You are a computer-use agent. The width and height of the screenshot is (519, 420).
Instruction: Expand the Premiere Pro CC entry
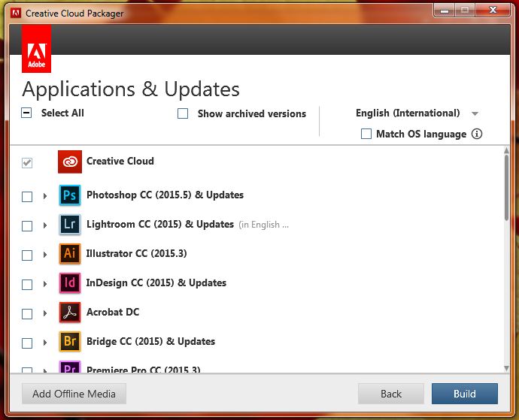coord(45,370)
